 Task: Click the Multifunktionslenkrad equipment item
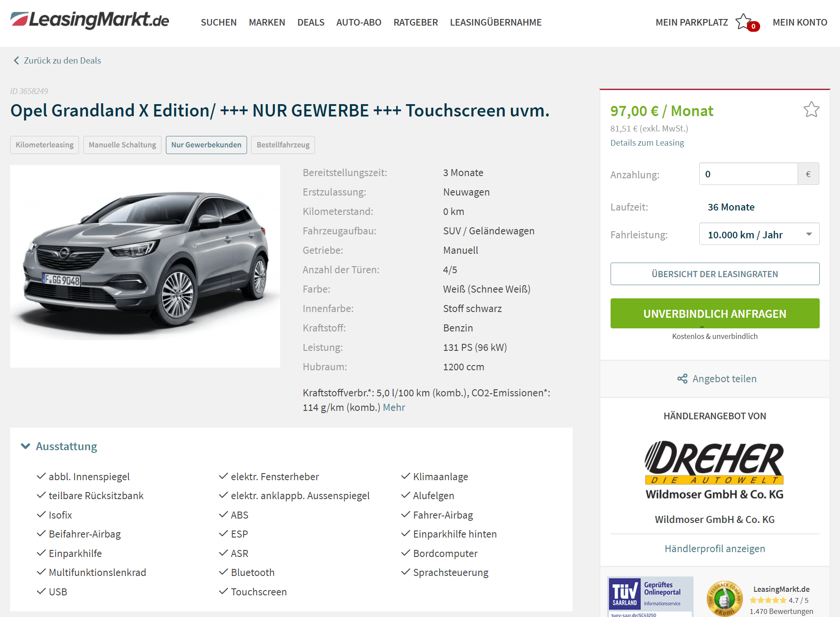[x=97, y=572]
